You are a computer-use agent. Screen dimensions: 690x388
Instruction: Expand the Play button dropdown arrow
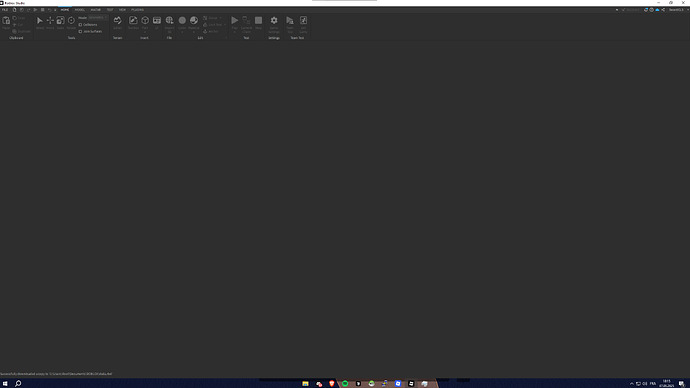point(235,32)
